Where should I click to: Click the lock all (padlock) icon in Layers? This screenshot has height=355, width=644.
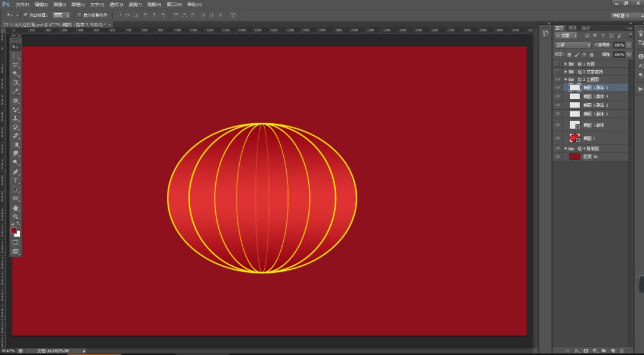tap(592, 54)
